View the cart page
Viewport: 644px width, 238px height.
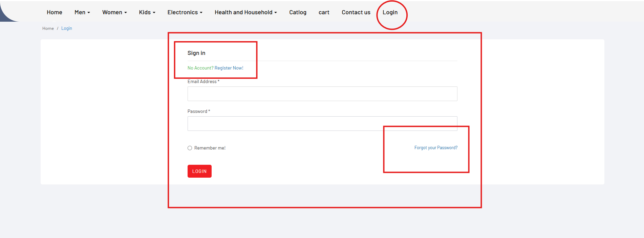324,13
